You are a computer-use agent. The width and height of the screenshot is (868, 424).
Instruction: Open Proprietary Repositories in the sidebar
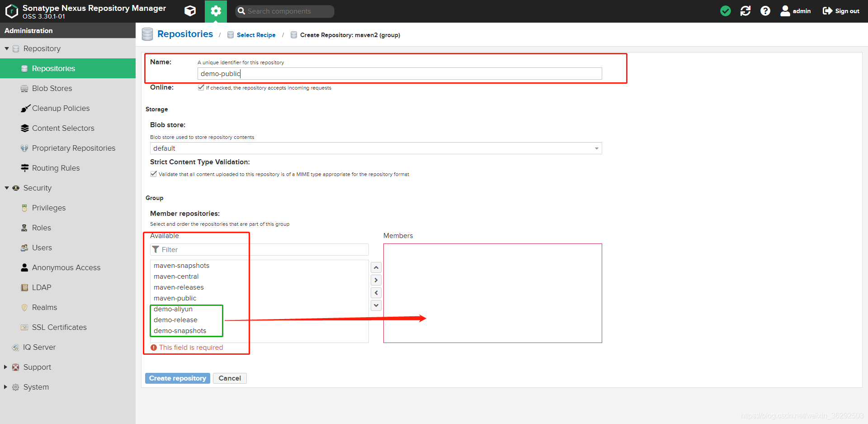click(x=68, y=148)
